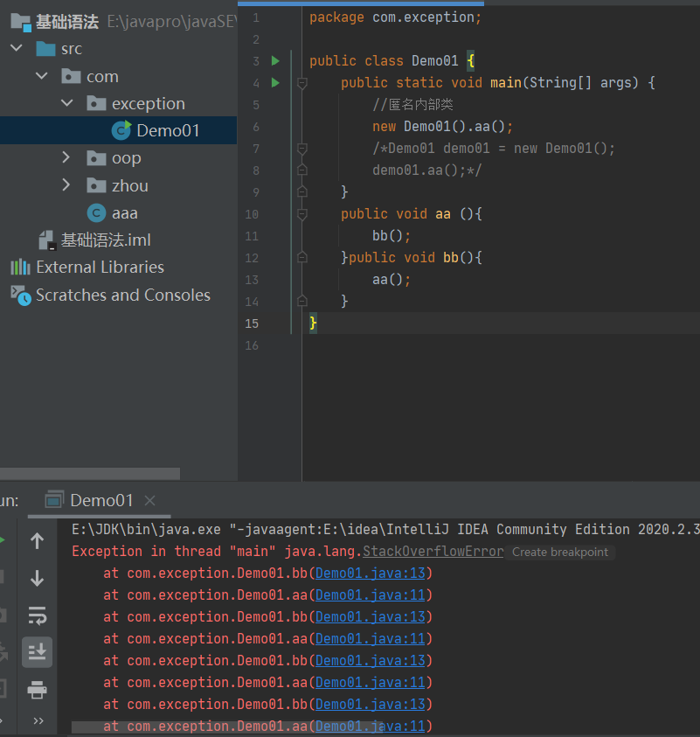
Task: Click the oop package folder icon
Action: pos(96,158)
